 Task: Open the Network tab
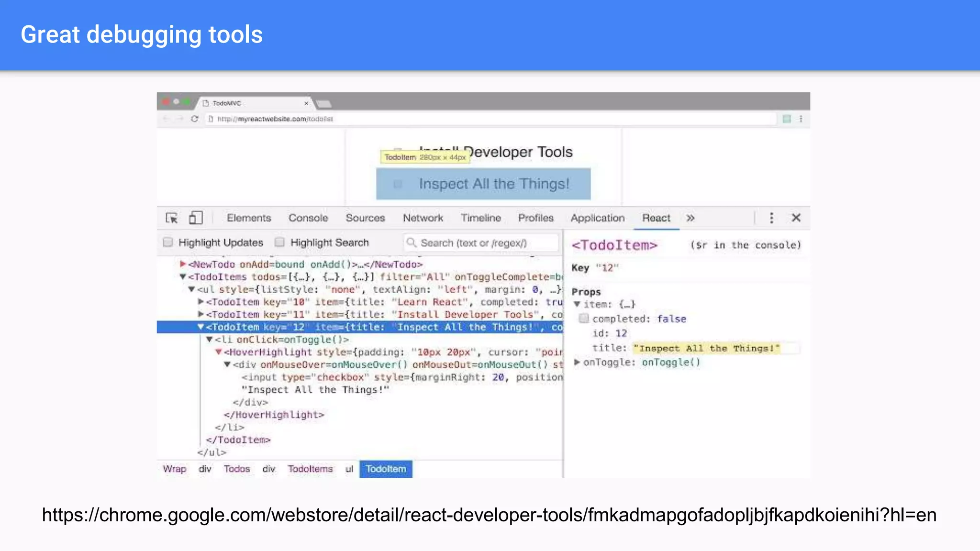pyautogui.click(x=423, y=218)
